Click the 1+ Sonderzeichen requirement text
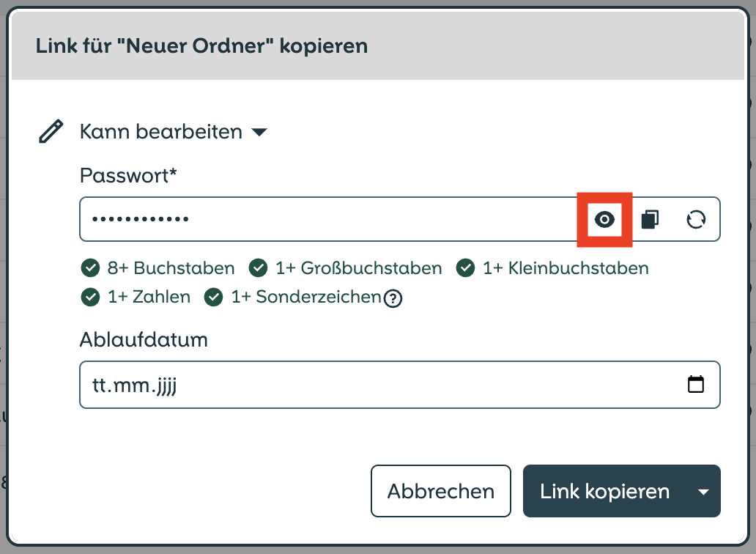Screen dimensions: 756x554 pos(306,297)
